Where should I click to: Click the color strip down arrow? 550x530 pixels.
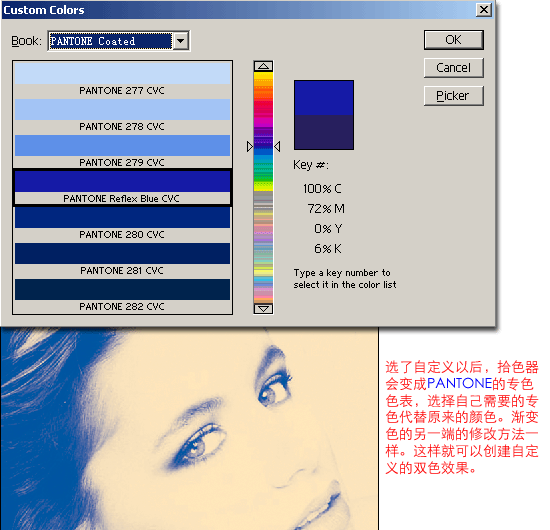263,309
